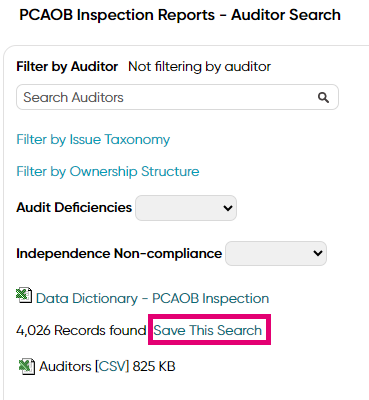Click the Audit Deficiencies label text

click(74, 208)
